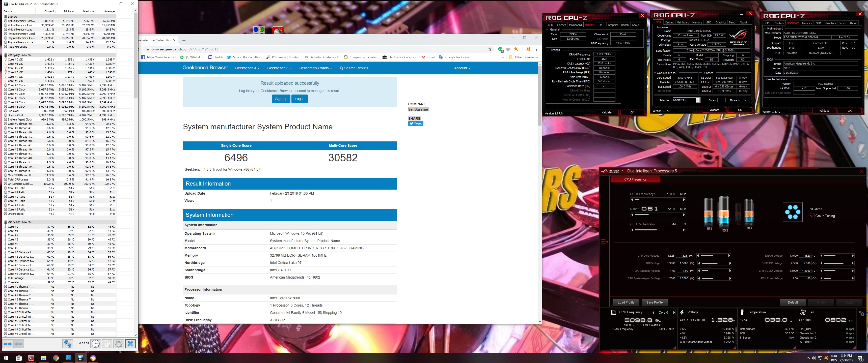Click the gray video camera extension
This screenshot has width=868, height=363.
[508, 49]
